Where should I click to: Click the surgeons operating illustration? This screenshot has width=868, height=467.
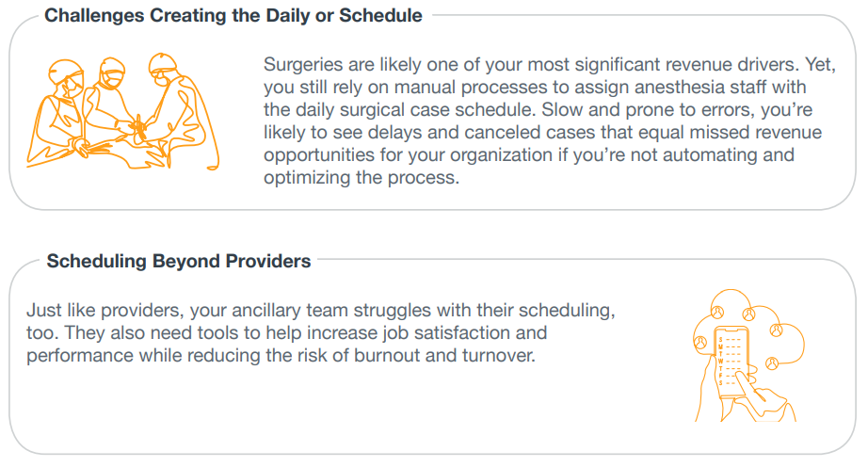(x=123, y=111)
